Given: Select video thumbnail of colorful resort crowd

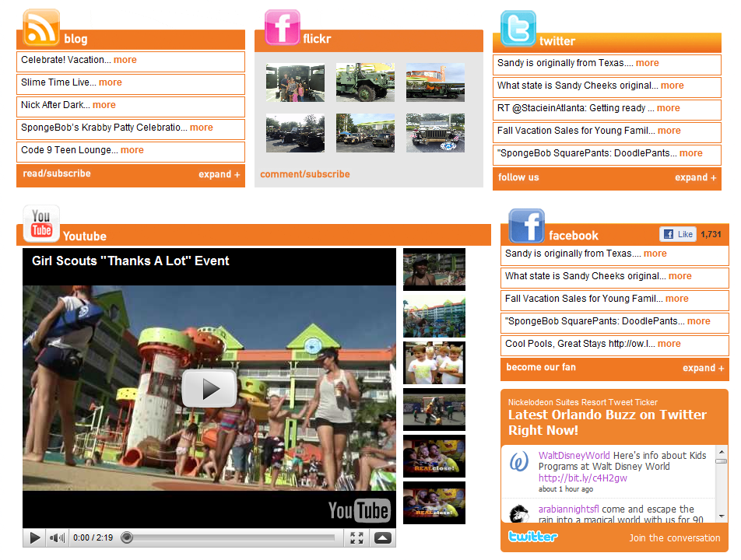Looking at the screenshot, I should 434,316.
